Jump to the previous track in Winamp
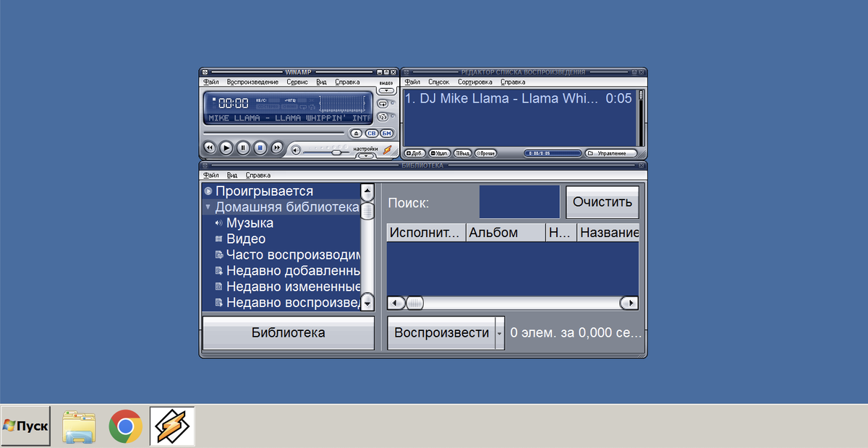This screenshot has height=448, width=868. (x=209, y=147)
